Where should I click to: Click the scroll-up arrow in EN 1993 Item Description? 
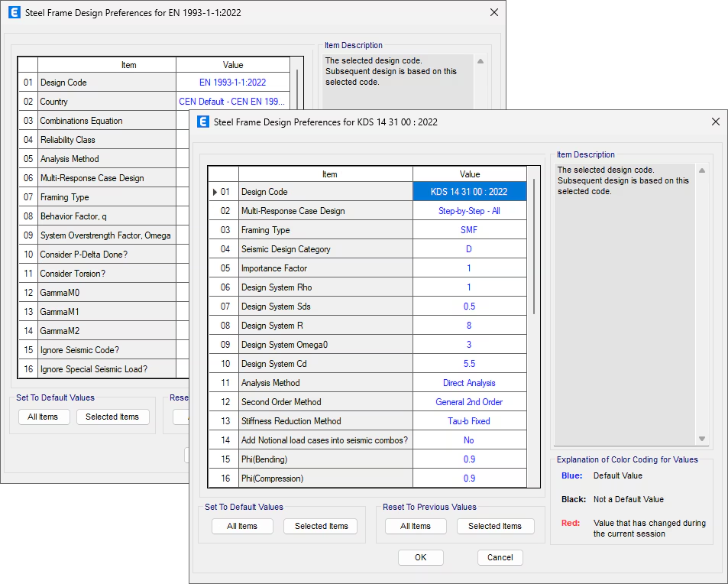click(x=480, y=61)
